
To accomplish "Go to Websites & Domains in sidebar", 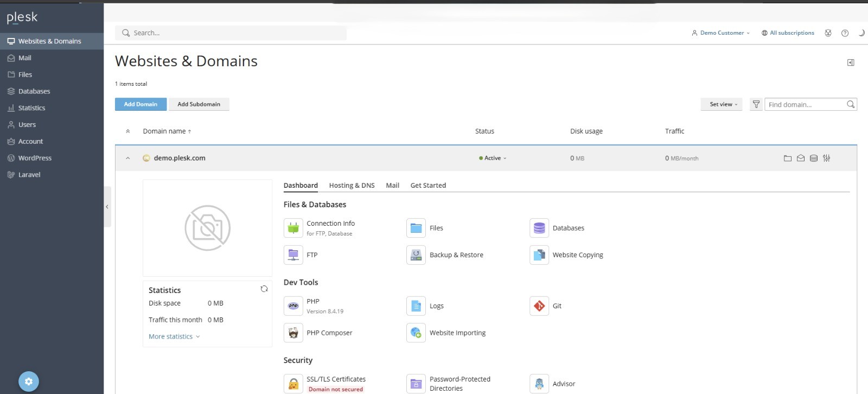I will 52,41.
